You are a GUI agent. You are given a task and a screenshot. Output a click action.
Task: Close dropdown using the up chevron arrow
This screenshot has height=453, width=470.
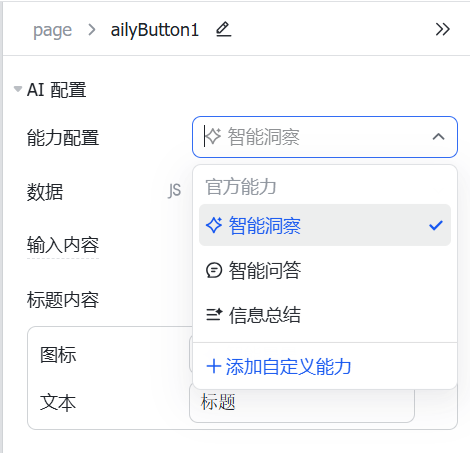click(438, 137)
